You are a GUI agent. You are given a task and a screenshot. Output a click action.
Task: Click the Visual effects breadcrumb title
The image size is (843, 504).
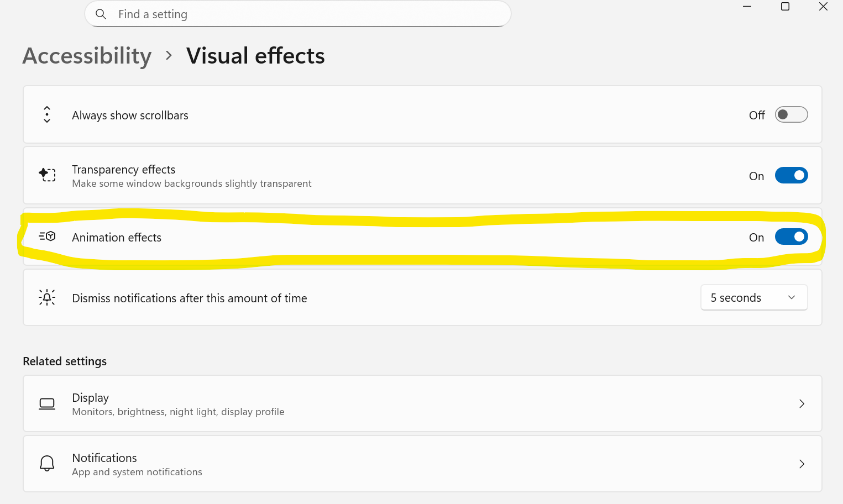click(255, 56)
